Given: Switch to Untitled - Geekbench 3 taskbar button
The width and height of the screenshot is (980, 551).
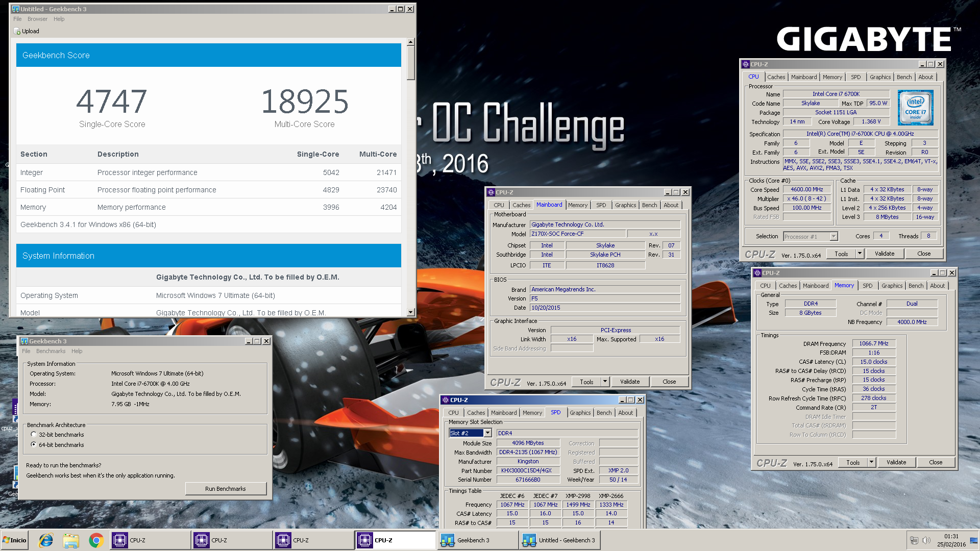Looking at the screenshot, I should pos(559,540).
